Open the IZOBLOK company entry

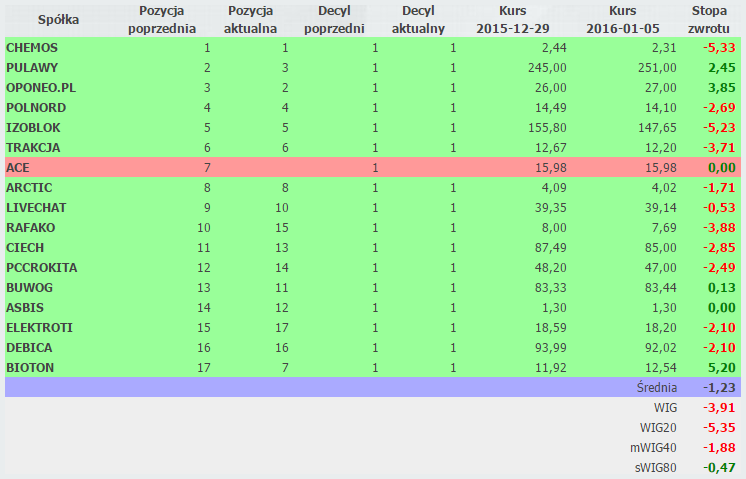[x=35, y=128]
